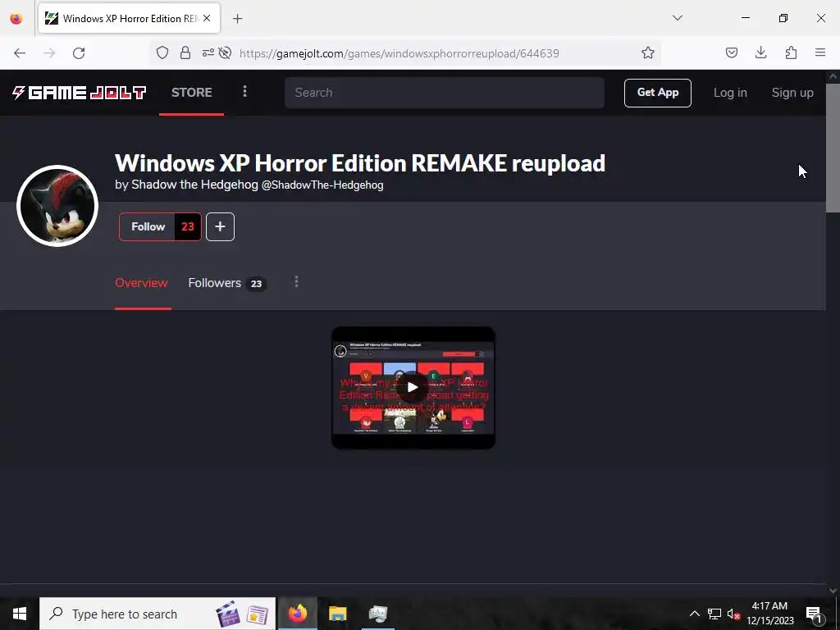Go back in browser history
The width and height of the screenshot is (840, 630).
coord(20,53)
